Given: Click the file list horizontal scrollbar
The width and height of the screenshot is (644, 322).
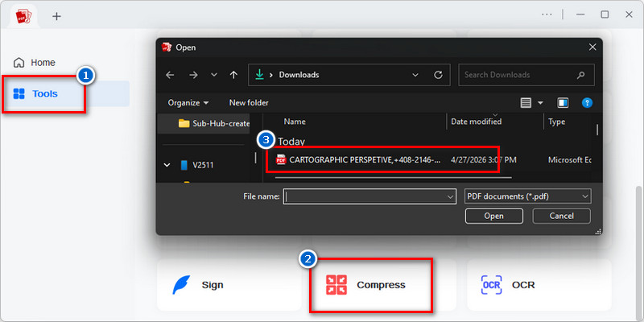Looking at the screenshot, I should (x=393, y=178).
